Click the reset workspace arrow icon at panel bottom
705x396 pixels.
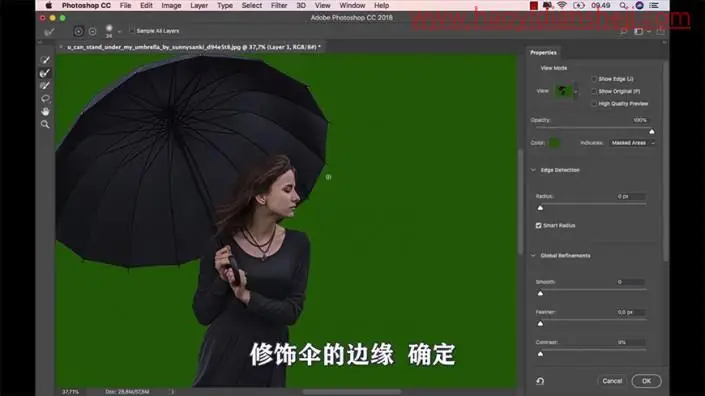(x=540, y=381)
